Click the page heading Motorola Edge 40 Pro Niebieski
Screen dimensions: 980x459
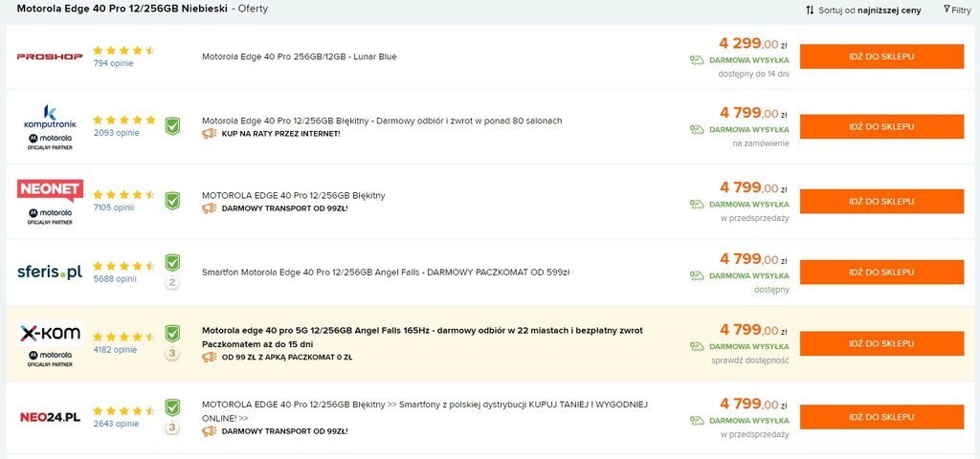(x=122, y=10)
